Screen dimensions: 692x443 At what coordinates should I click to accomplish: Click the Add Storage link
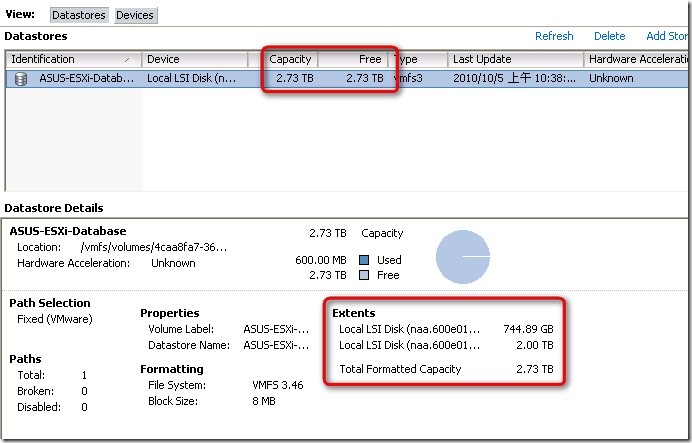pyautogui.click(x=667, y=36)
